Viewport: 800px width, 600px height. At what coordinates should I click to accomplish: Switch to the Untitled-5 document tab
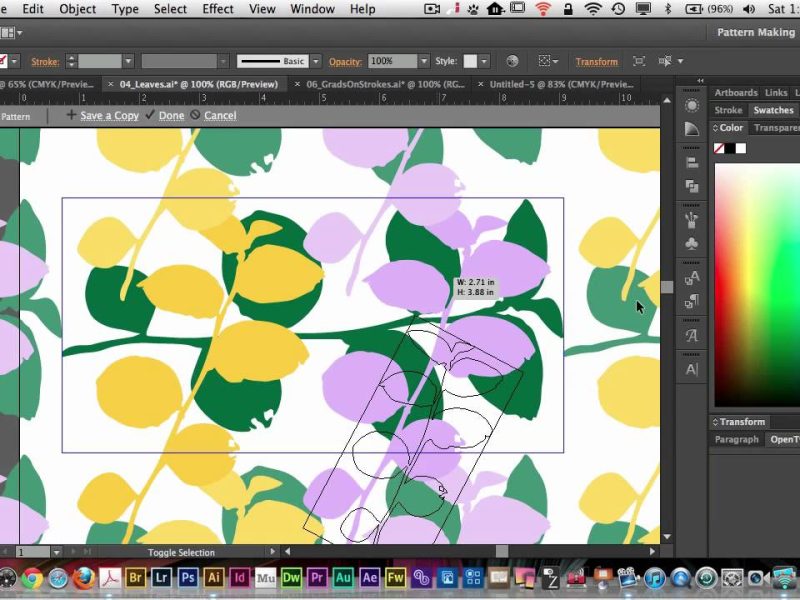(561, 84)
